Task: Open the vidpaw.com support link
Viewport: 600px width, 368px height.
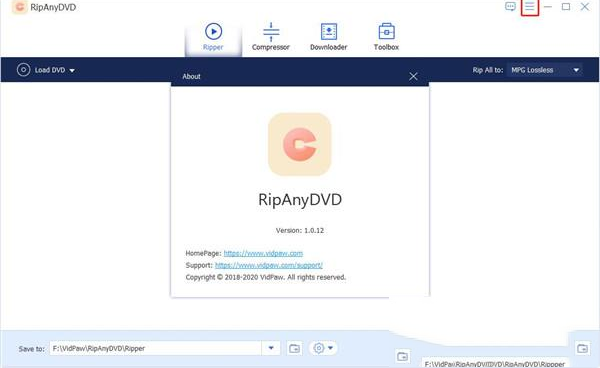Action: click(269, 265)
